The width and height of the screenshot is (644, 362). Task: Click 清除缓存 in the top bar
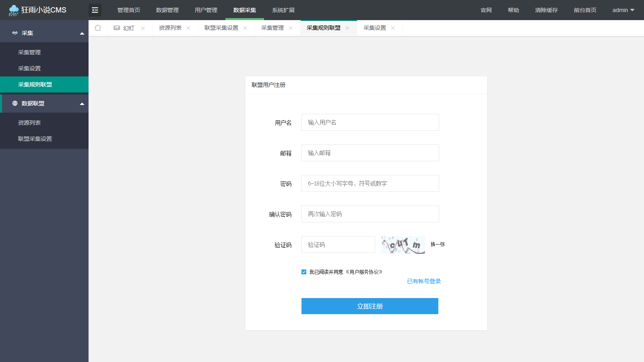pyautogui.click(x=546, y=10)
